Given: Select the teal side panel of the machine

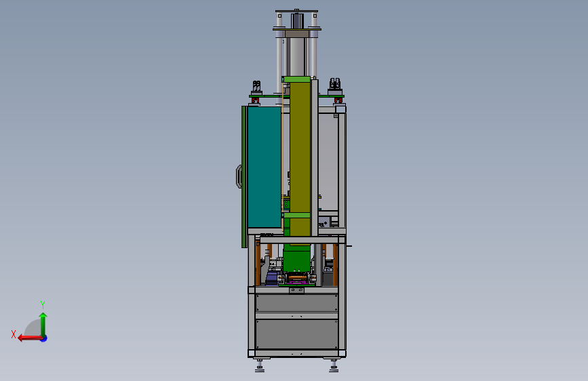Looking at the screenshot, I should [x=264, y=167].
